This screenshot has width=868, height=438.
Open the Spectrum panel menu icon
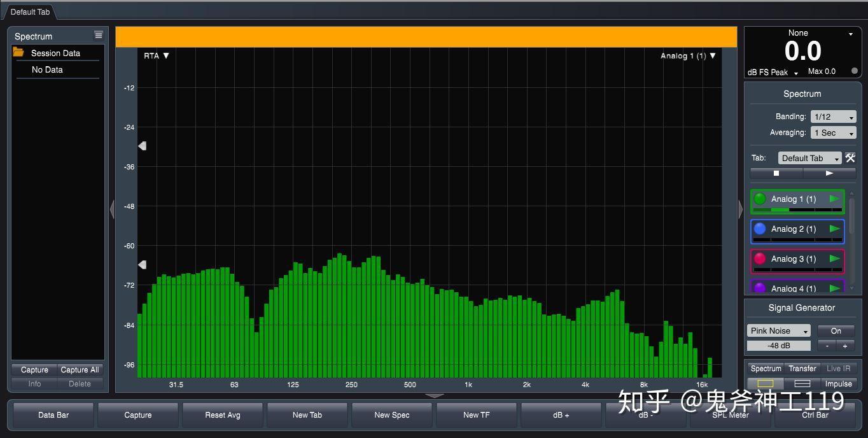(98, 35)
